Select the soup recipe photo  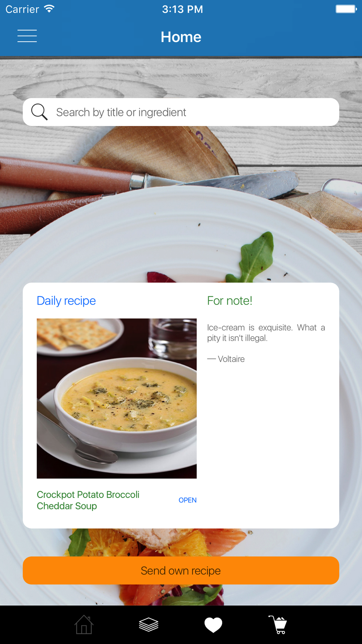click(117, 398)
